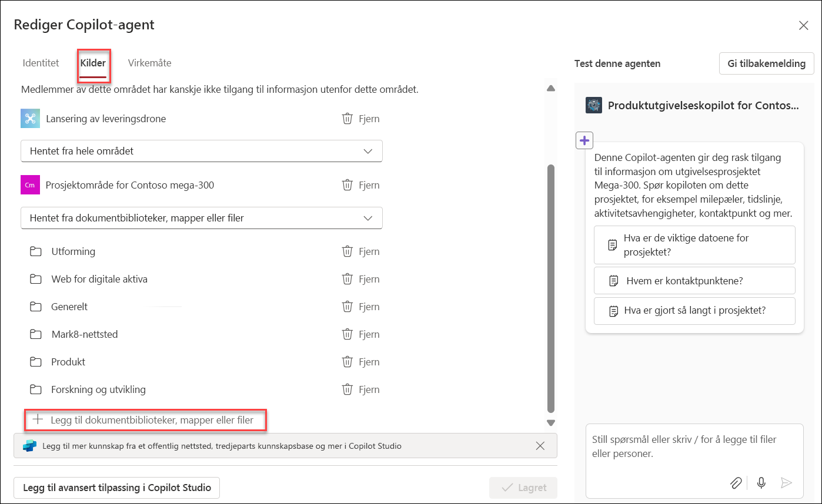Click the Gi tilbakemelding button
Screen dimensions: 822x504
pos(766,63)
